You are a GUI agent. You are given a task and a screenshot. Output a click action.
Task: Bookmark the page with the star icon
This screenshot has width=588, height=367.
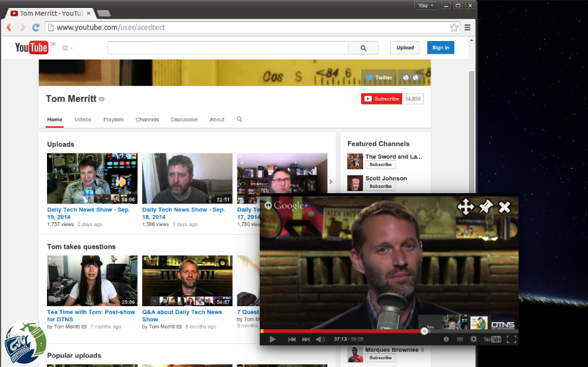(x=454, y=27)
